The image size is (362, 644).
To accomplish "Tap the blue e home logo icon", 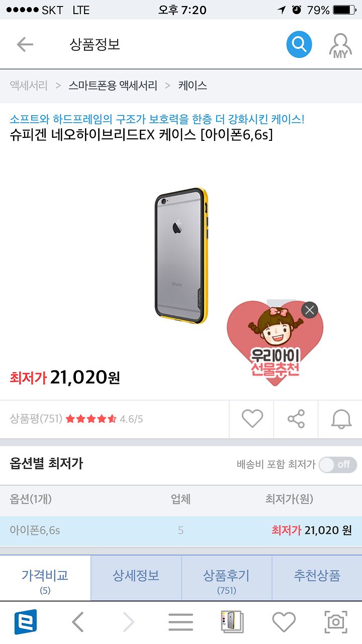I will point(26,622).
